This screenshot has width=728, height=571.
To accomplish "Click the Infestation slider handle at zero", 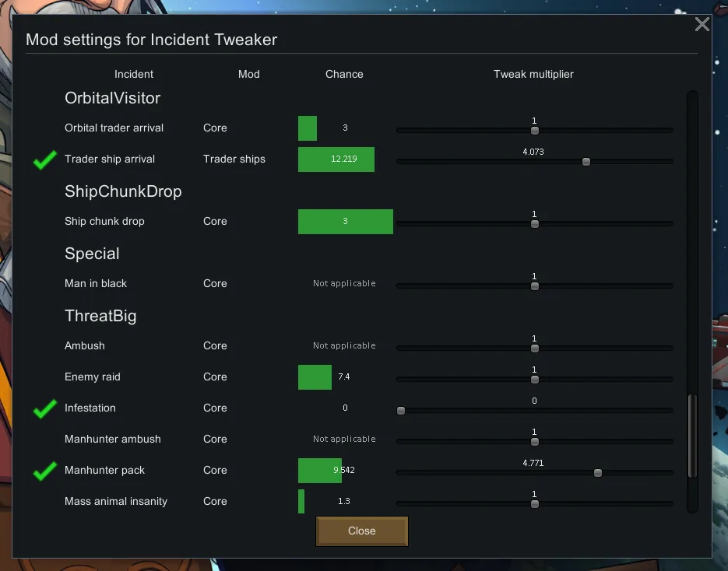I will point(401,411).
